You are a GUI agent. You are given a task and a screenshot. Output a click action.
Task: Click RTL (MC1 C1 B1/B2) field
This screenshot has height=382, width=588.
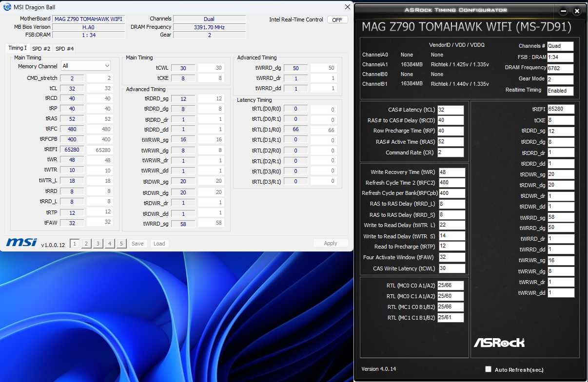pyautogui.click(x=451, y=318)
